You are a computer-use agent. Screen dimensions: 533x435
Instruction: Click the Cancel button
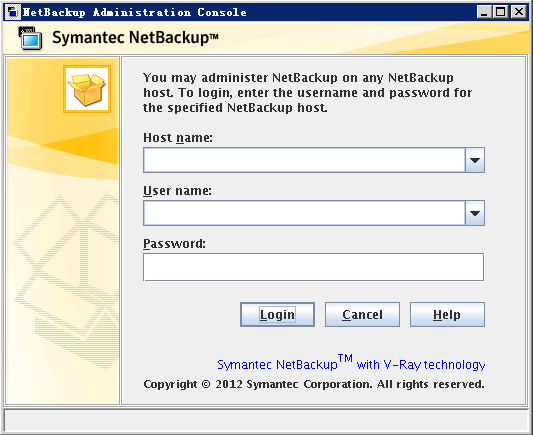[x=362, y=314]
